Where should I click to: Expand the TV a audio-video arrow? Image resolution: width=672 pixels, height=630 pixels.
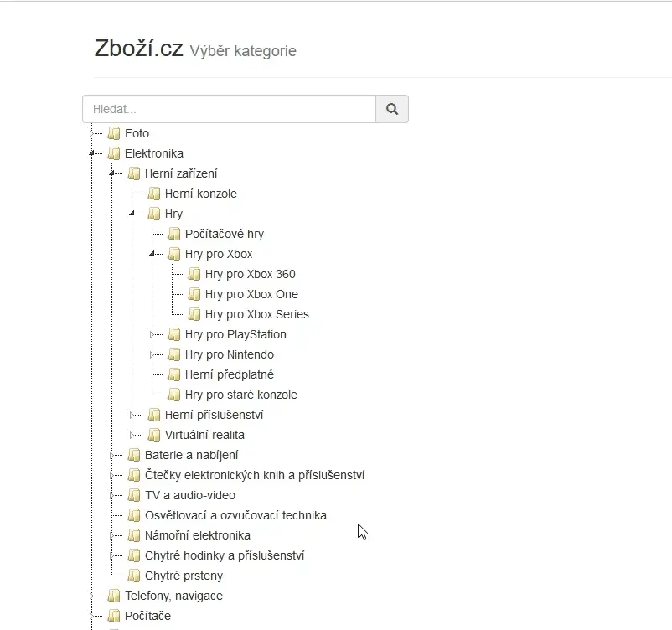coord(111,495)
